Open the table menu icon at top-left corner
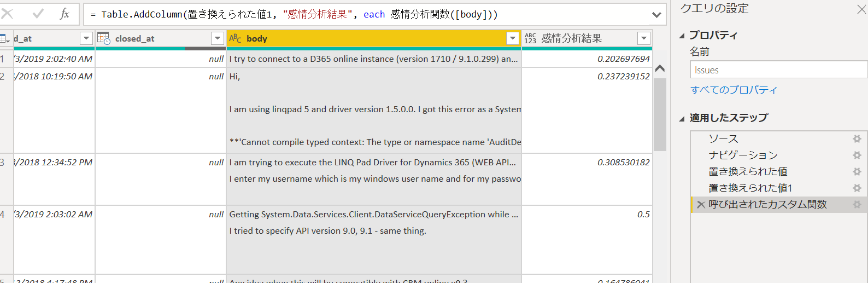Viewport: 868px width, 283px height. coord(5,38)
